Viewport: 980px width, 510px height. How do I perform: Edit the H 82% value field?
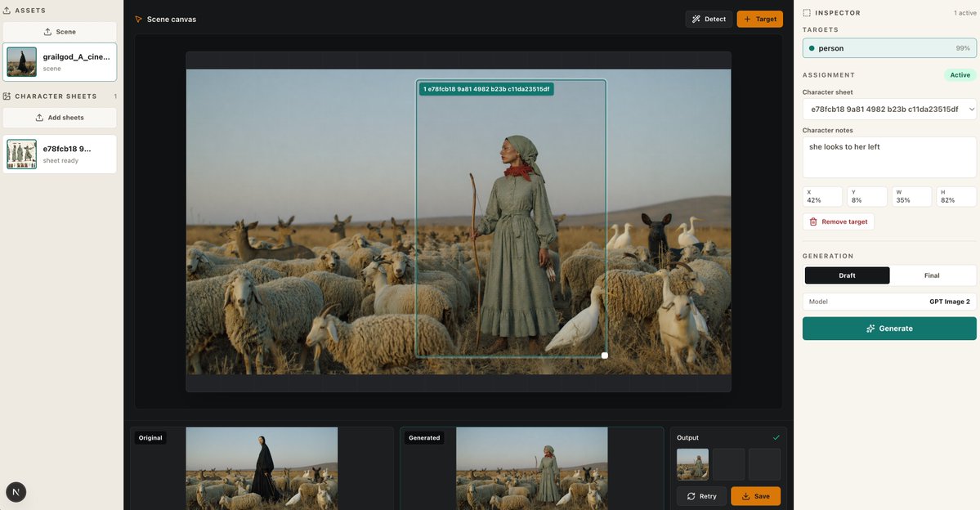pos(955,196)
